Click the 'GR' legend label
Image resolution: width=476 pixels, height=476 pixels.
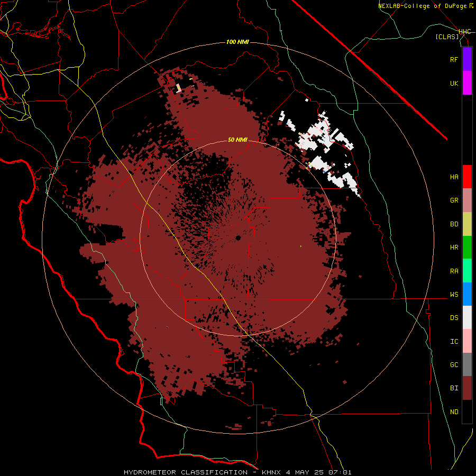click(454, 200)
